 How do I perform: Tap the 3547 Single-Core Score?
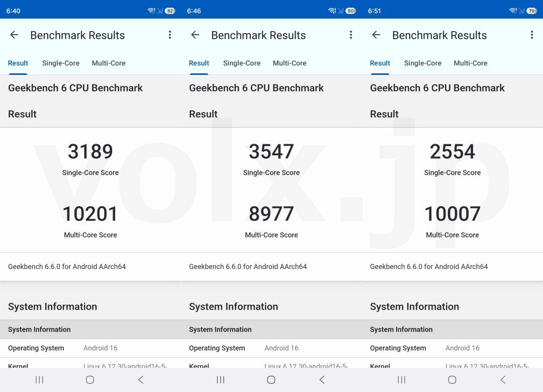pos(271,152)
